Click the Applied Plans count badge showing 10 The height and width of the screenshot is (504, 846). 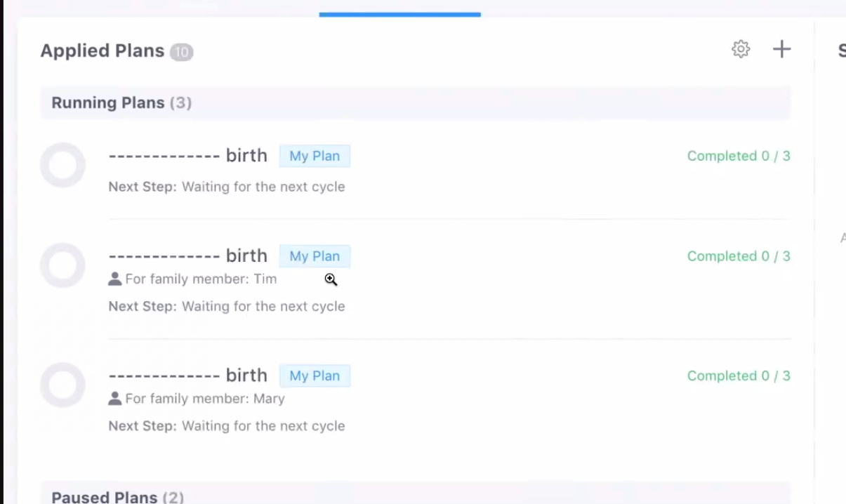[x=181, y=52]
